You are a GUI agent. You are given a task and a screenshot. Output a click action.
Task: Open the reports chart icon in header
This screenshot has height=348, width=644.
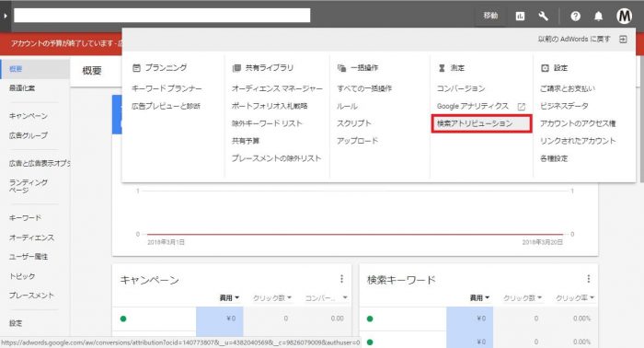[x=520, y=16]
